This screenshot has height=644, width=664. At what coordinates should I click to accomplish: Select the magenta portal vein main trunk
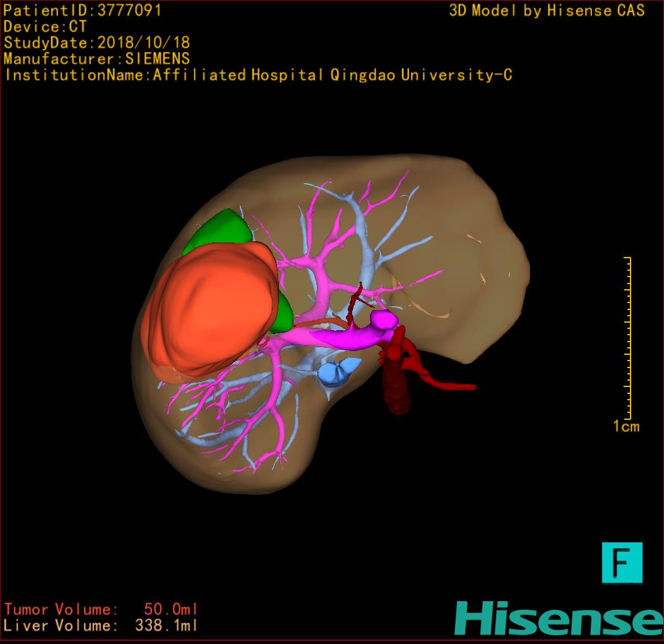click(353, 338)
